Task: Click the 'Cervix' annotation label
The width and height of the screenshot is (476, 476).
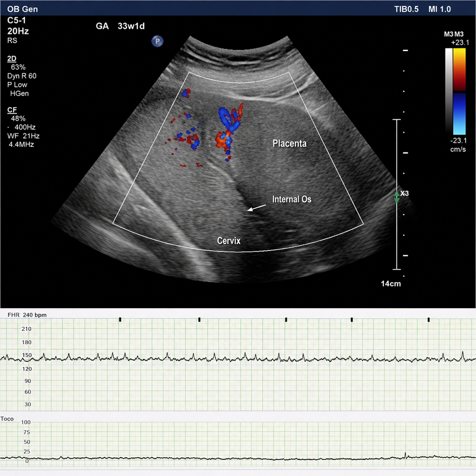Action: 229,241
